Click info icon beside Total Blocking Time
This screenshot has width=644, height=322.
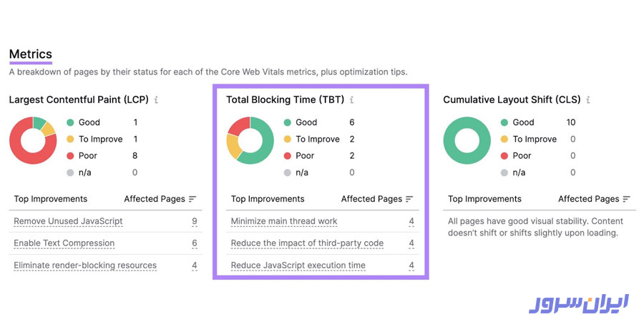351,100
